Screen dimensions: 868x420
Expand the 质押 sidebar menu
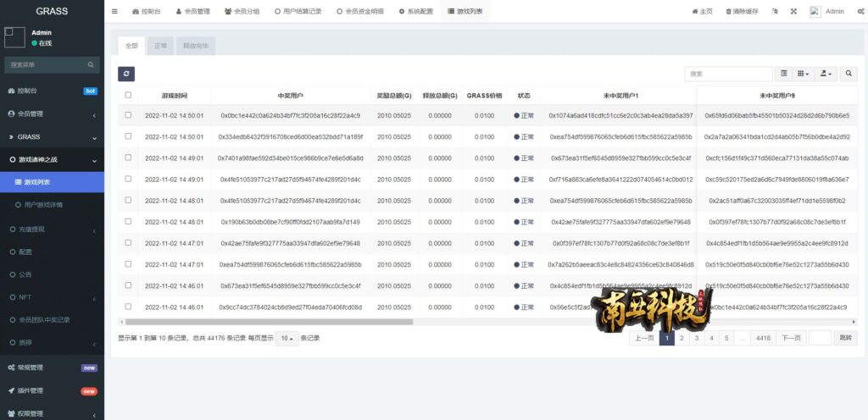(52, 343)
